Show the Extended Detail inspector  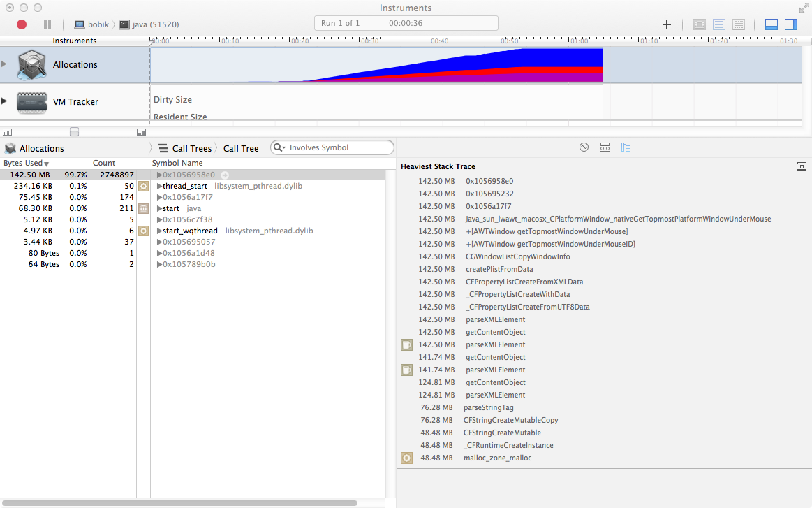[626, 147]
